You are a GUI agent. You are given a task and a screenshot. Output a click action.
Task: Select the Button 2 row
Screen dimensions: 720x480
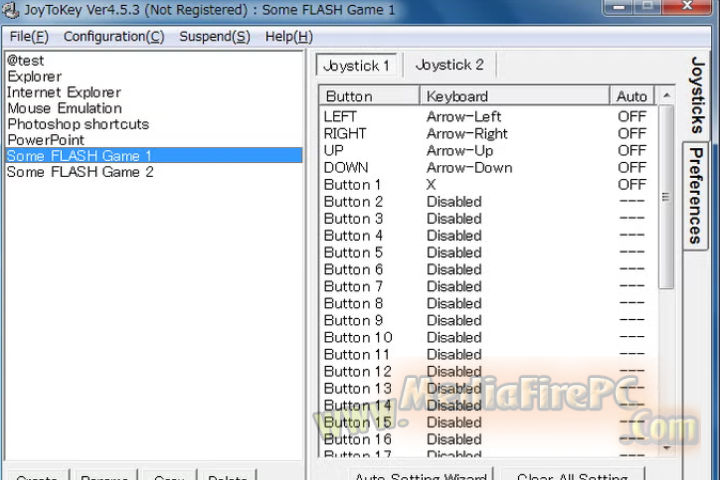coord(489,202)
